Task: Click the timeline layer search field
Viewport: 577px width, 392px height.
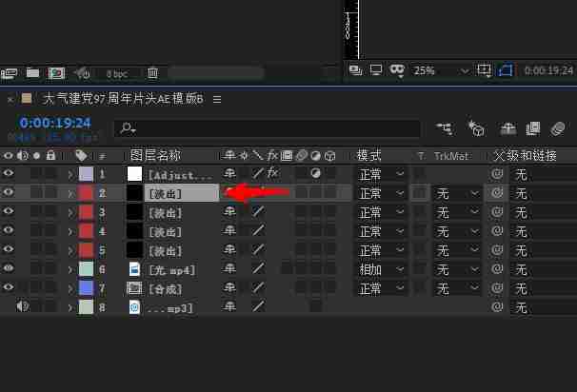Action: point(268,128)
